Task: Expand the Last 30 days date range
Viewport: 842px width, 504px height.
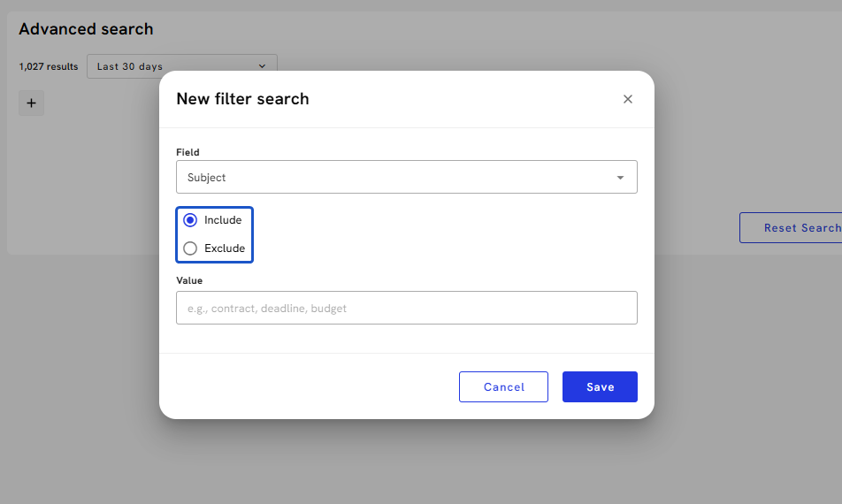Action: point(181,66)
